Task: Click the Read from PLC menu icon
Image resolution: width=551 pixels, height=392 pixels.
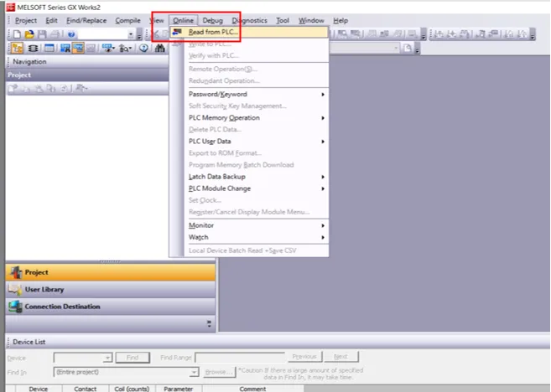Action: pyautogui.click(x=177, y=32)
